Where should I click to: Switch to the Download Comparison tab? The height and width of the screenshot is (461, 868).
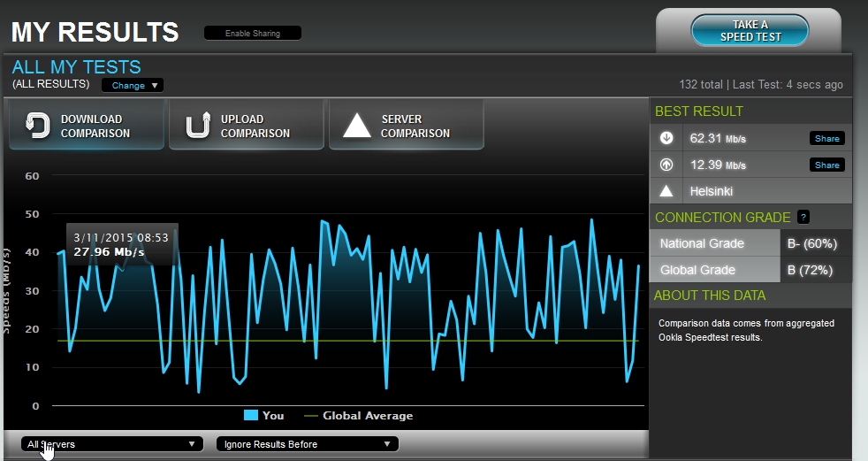click(x=87, y=126)
